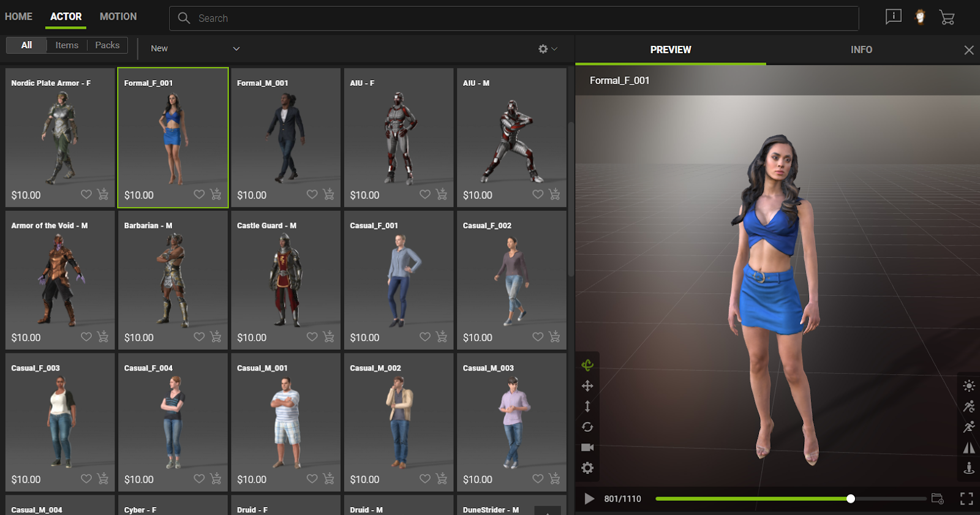Switch to the MOTION tab
This screenshot has height=515, width=980.
(x=118, y=17)
